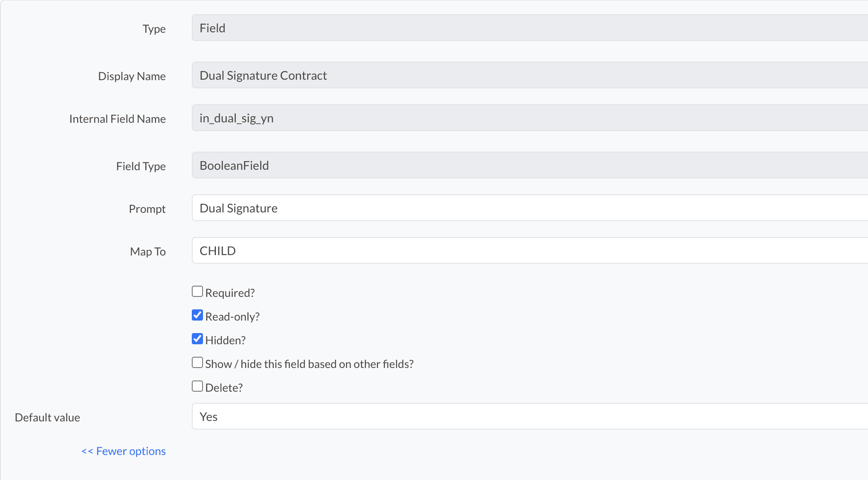Check the Delete? checkbox
Viewport: 868px width, 480px height.
pyautogui.click(x=197, y=386)
